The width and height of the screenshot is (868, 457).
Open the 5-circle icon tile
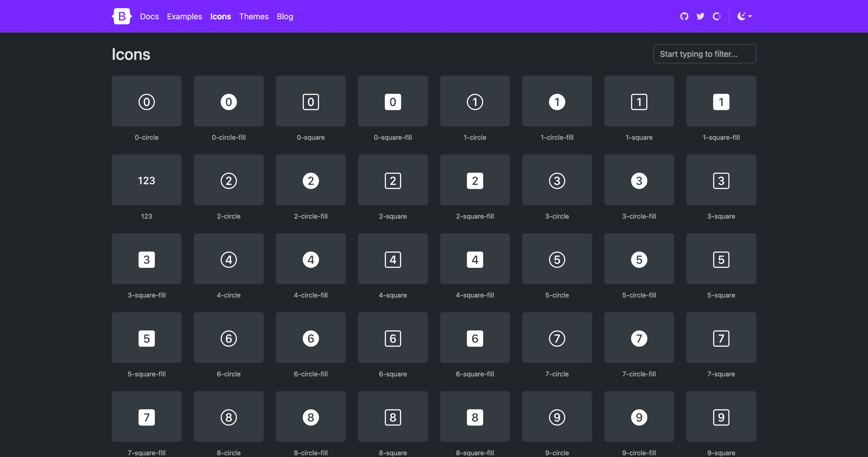[x=557, y=259]
